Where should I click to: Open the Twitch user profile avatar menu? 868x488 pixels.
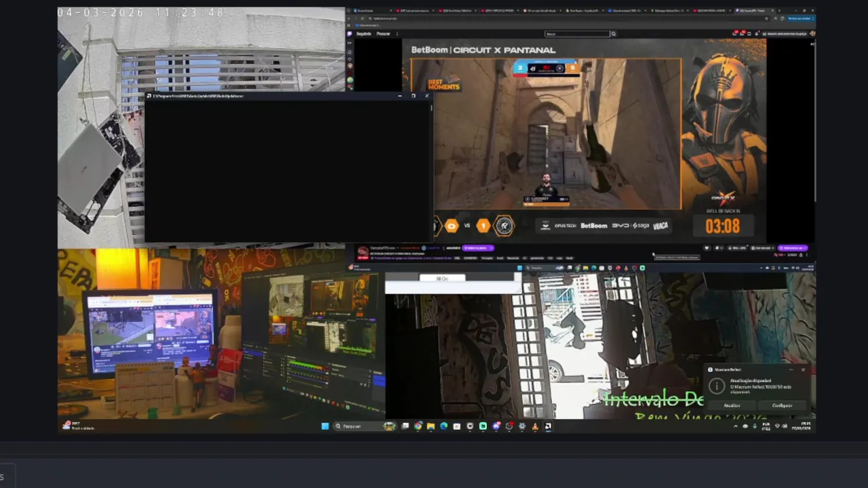(814, 34)
